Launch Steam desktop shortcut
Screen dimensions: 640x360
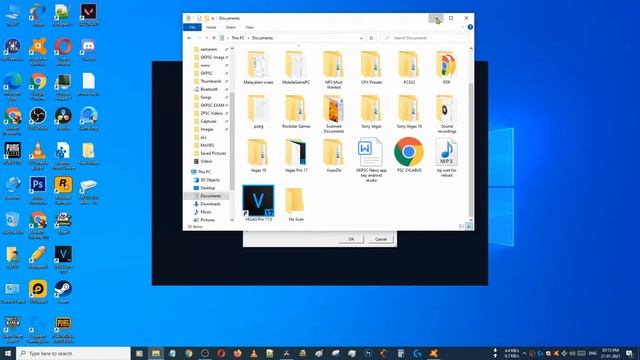tap(63, 292)
